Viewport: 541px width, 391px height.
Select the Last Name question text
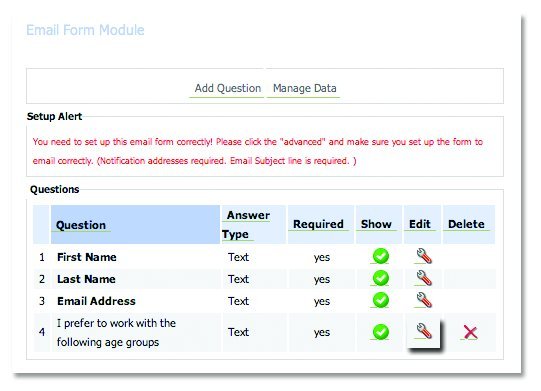86,279
